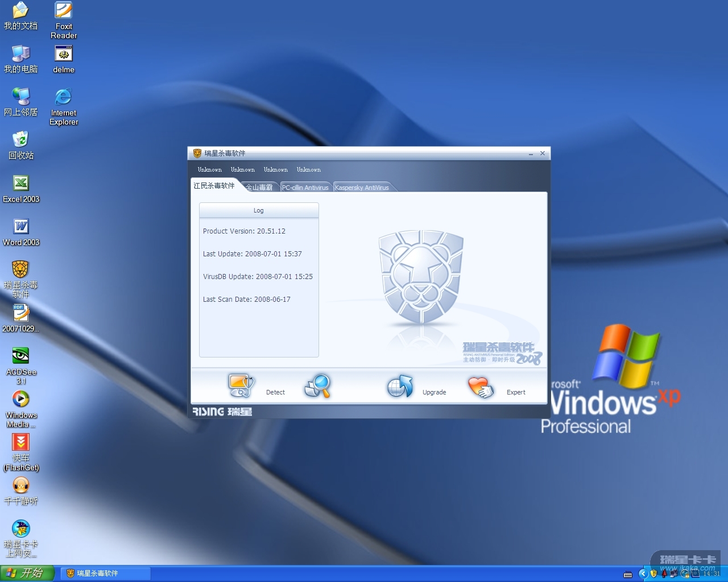Image resolution: width=728 pixels, height=582 pixels.
Task: Select the ACDSee 3.1 desktop icon
Action: [x=21, y=366]
